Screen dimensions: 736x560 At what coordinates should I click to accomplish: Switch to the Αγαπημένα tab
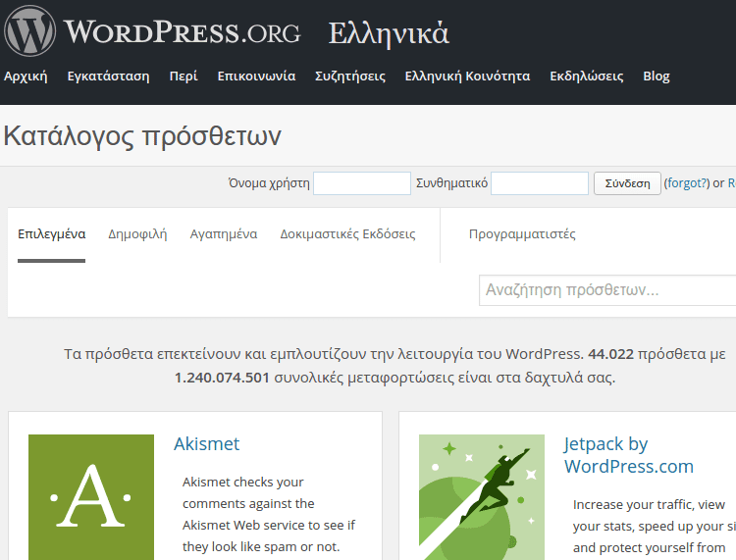[x=224, y=234]
